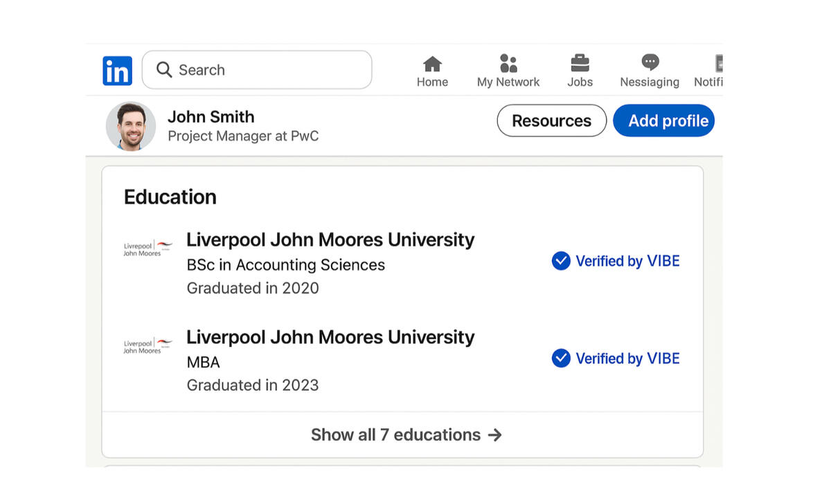Open My Network page
Image resolution: width=831 pixels, height=504 pixels.
[x=508, y=72]
